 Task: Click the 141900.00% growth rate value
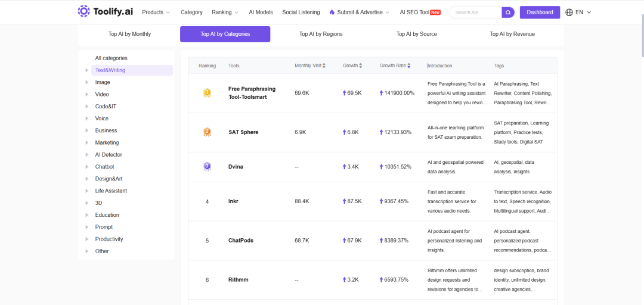click(x=399, y=93)
